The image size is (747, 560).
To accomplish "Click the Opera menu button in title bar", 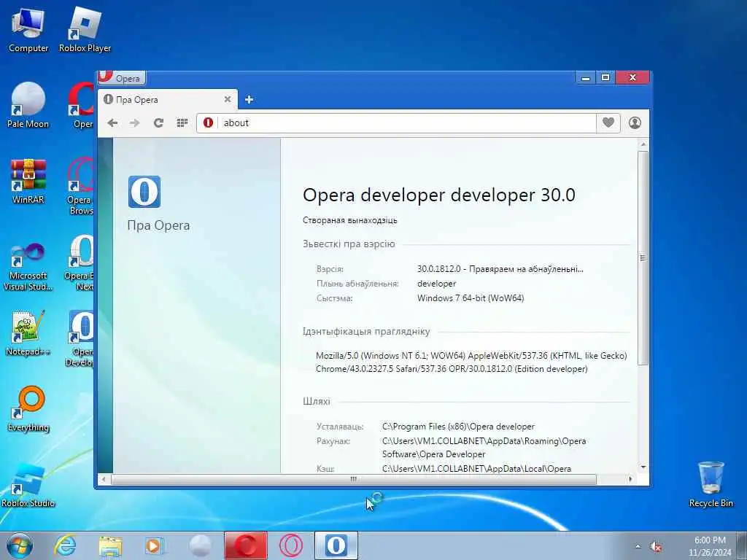I will click(x=122, y=78).
